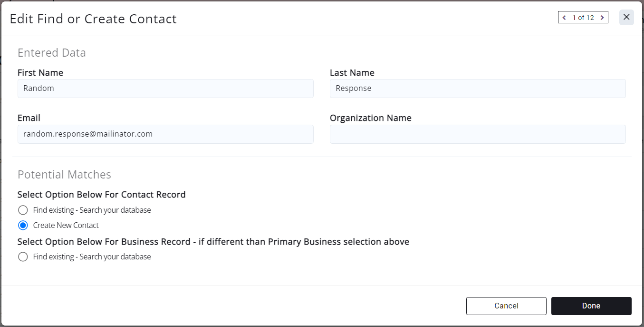The height and width of the screenshot is (327, 644).
Task: Select the Create New Contact radio button
Action: [x=23, y=225]
